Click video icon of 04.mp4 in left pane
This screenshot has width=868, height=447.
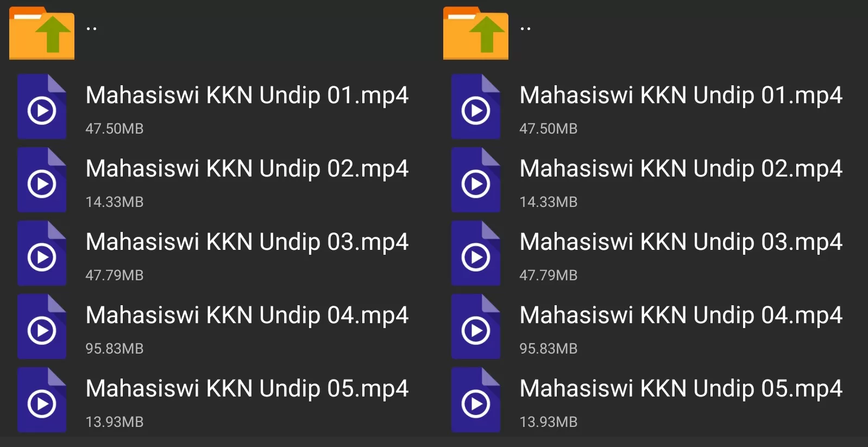point(42,326)
